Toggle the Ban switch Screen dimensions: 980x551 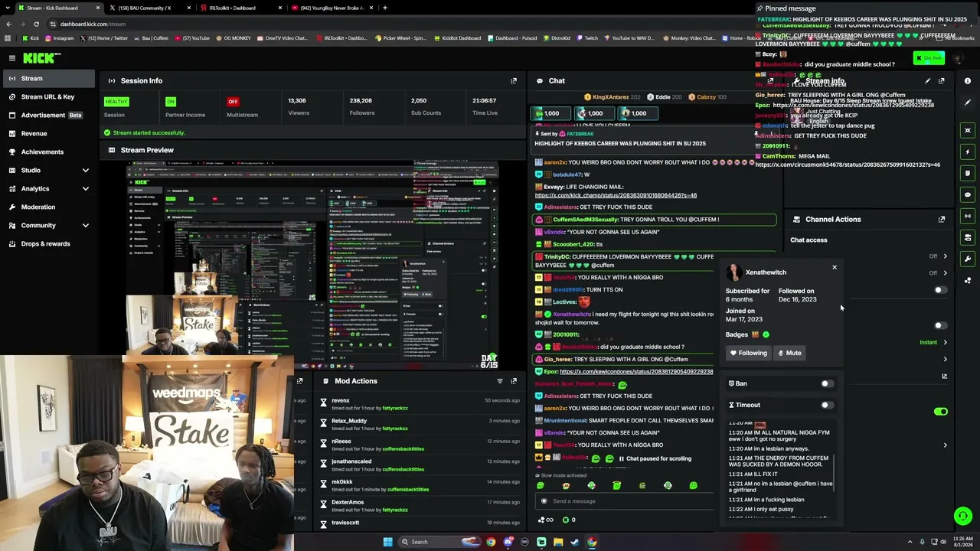(827, 383)
